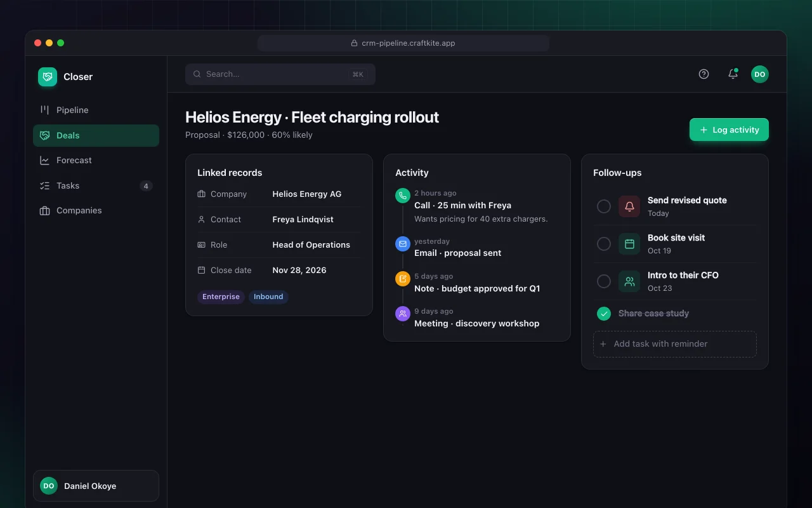The image size is (812, 508).
Task: Click the Tasks count badge showing 4
Action: (x=146, y=186)
